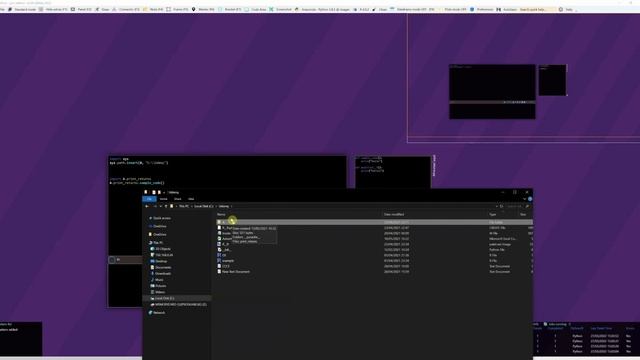Select the Frame (F5) tool
This screenshot has height=360, width=640.
pyautogui.click(x=177, y=9)
